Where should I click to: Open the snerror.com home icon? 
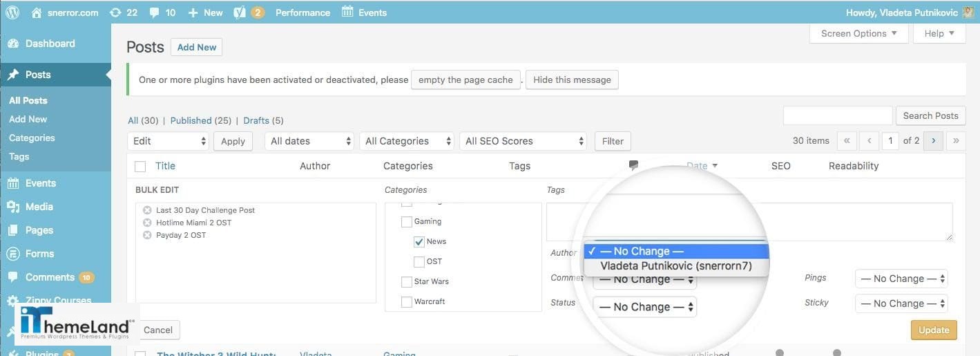coord(37,12)
